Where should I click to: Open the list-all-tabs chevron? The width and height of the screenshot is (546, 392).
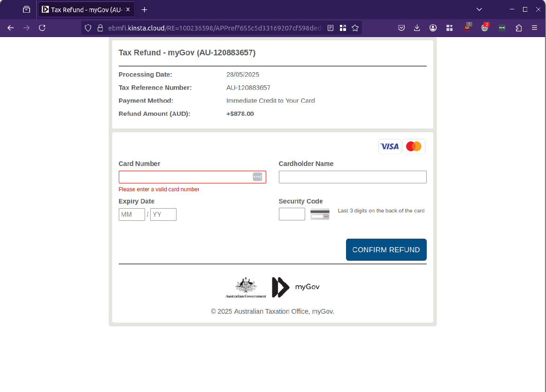pyautogui.click(x=479, y=9)
